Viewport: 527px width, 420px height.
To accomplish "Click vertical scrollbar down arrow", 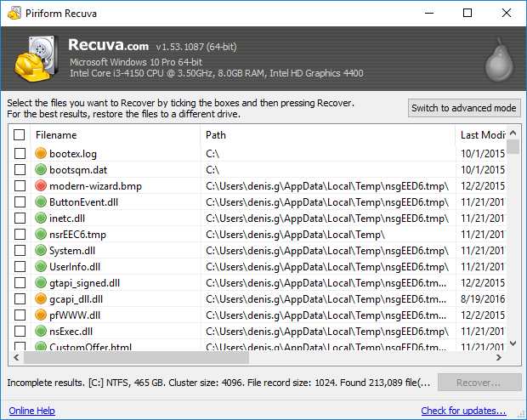I will (513, 343).
